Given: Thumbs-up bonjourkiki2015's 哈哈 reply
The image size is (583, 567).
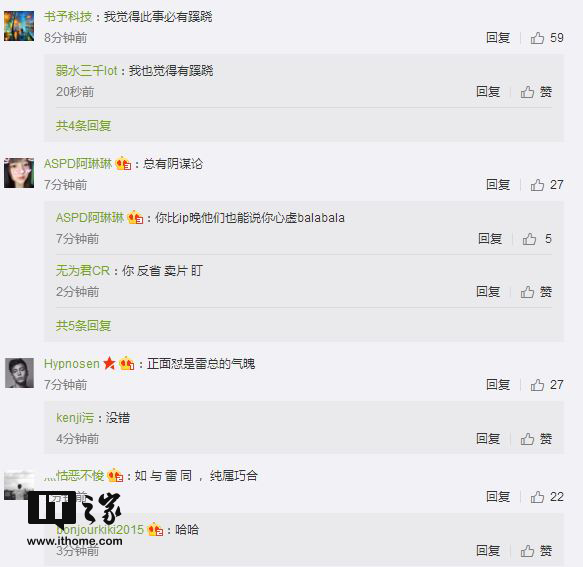Looking at the screenshot, I should [536, 551].
